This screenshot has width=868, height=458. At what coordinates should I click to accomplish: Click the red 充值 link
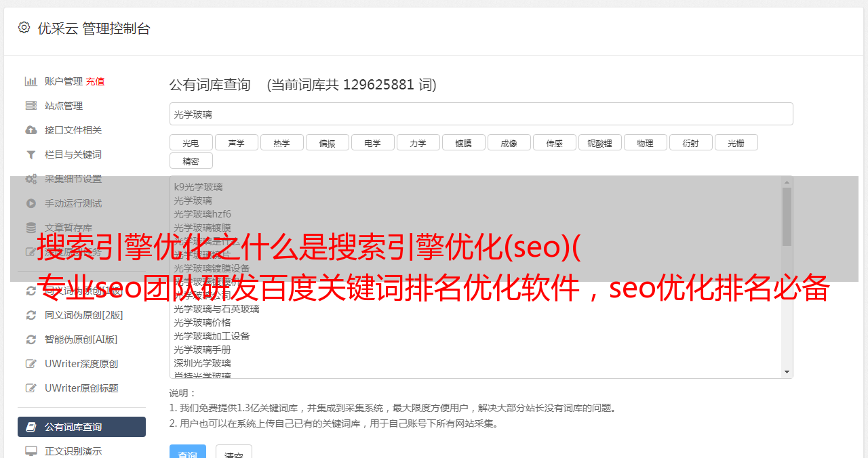(x=95, y=81)
